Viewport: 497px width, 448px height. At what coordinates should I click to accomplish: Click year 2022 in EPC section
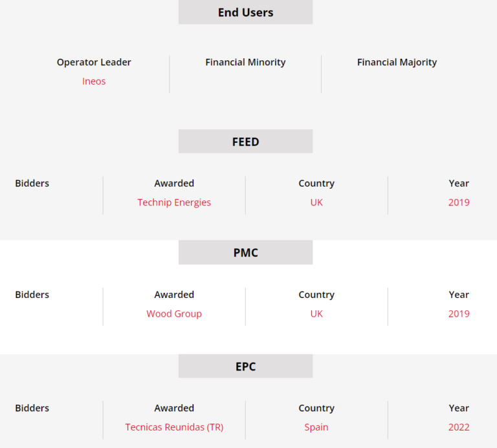click(x=459, y=427)
